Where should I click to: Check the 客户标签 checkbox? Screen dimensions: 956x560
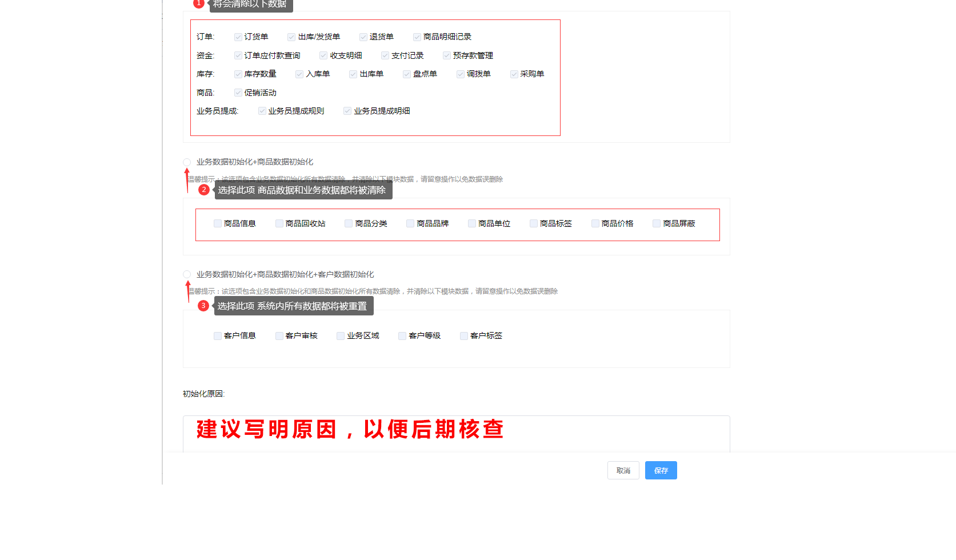coord(464,336)
